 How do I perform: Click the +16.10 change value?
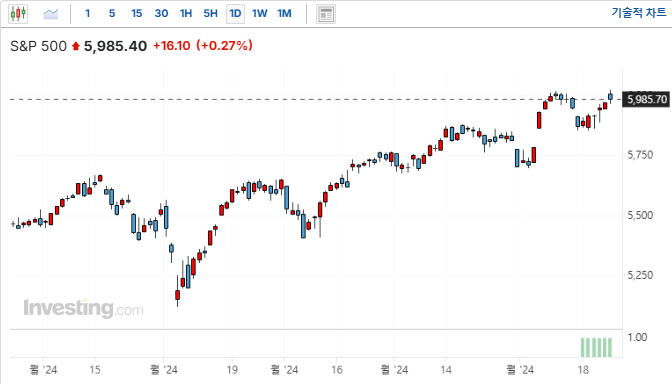coord(171,46)
